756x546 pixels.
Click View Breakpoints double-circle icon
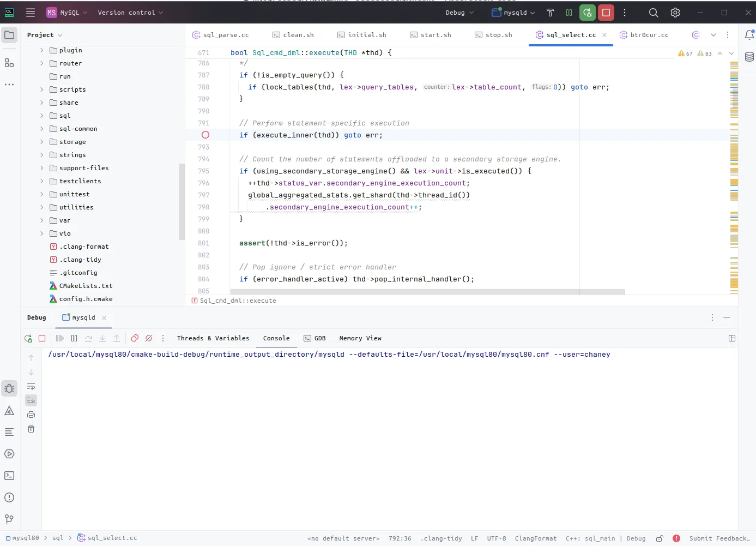[135, 338]
